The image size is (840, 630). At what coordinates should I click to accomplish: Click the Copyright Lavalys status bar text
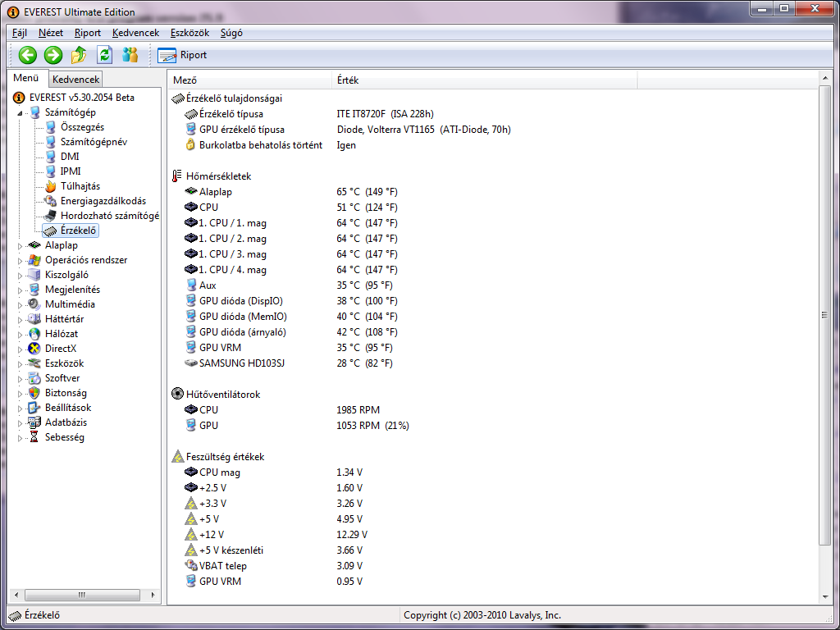pyautogui.click(x=482, y=615)
